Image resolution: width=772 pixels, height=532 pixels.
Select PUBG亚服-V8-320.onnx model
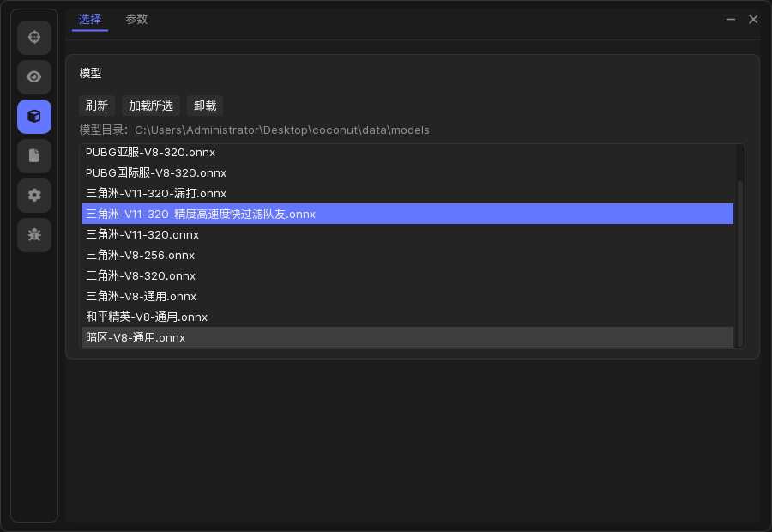click(407, 152)
